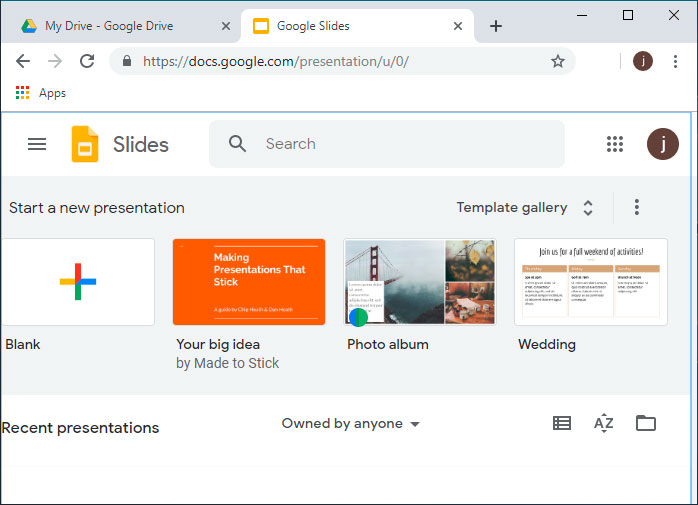The height and width of the screenshot is (505, 698).
Task: Close the Google Slides tab
Action: pyautogui.click(x=458, y=26)
